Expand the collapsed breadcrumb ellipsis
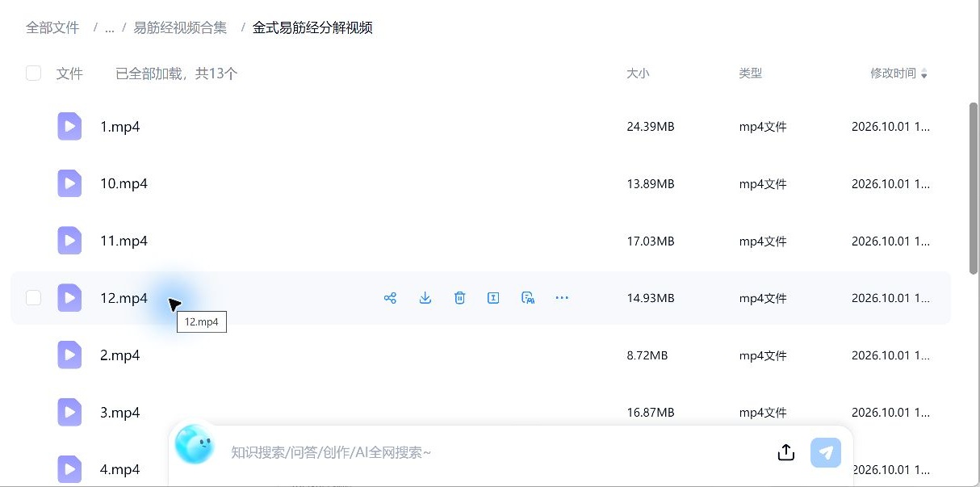Viewport: 980px width, 487px height. (109, 28)
